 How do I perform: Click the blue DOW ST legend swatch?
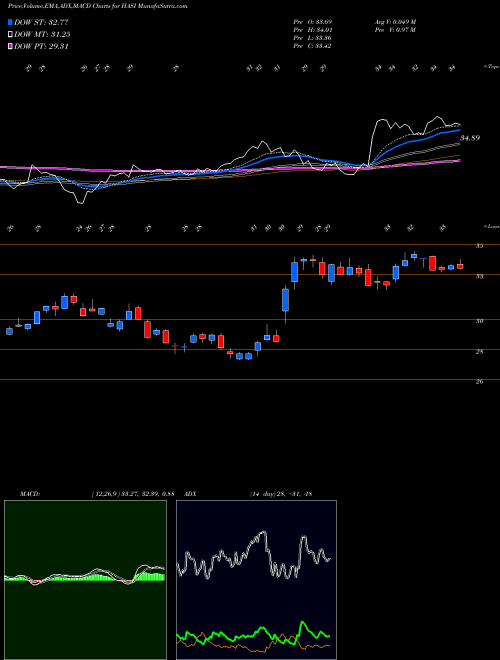click(10, 22)
